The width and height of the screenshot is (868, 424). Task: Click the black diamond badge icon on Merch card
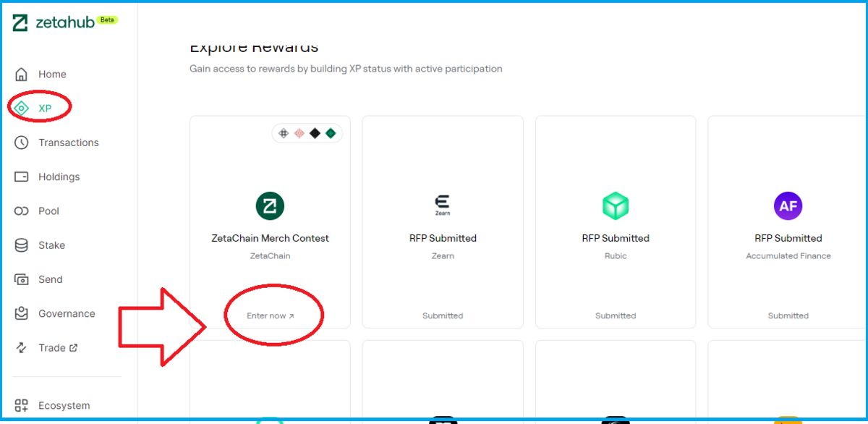point(315,133)
